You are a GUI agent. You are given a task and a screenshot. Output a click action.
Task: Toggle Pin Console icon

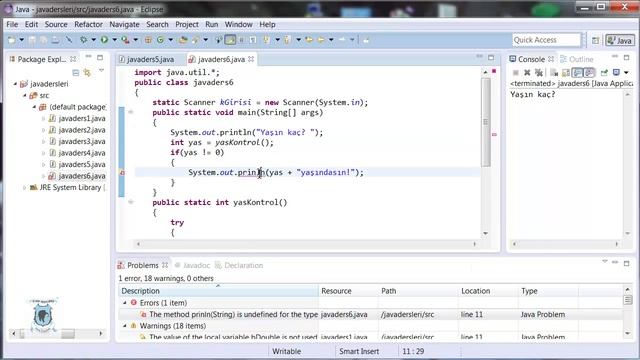point(604,73)
